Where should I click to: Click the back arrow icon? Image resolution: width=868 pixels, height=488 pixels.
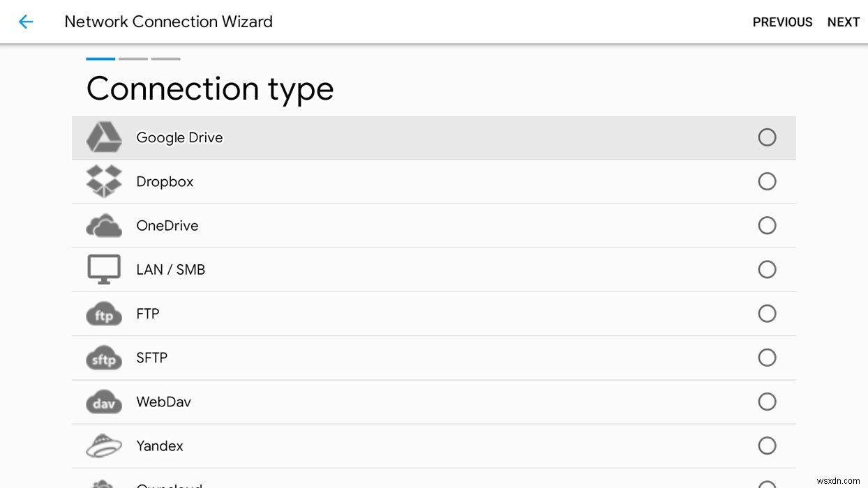pyautogui.click(x=26, y=22)
